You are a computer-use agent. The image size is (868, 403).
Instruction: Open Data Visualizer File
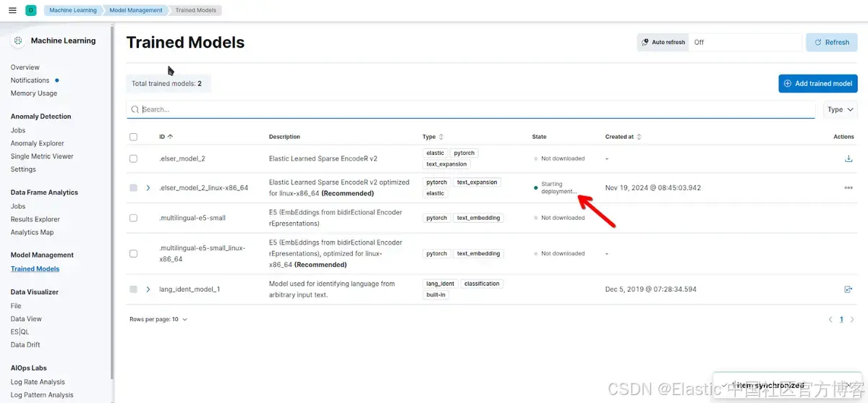coord(16,306)
